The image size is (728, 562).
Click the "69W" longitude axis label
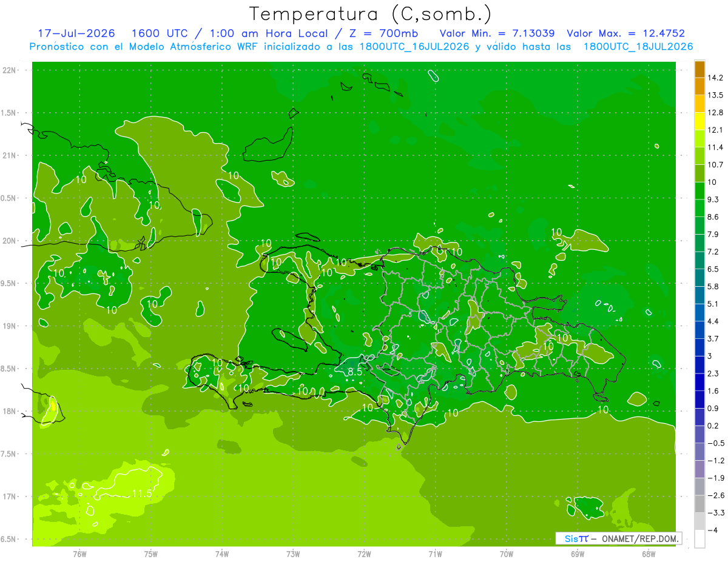[578, 554]
